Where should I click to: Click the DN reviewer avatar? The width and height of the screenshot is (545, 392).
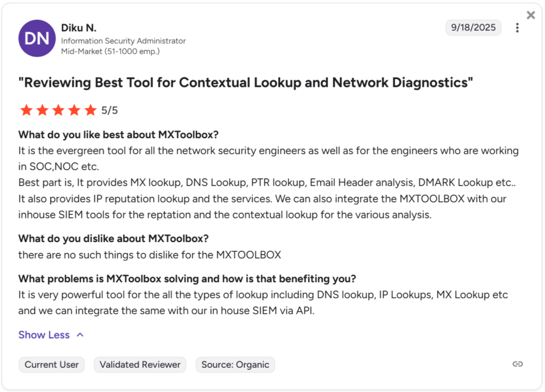37,38
